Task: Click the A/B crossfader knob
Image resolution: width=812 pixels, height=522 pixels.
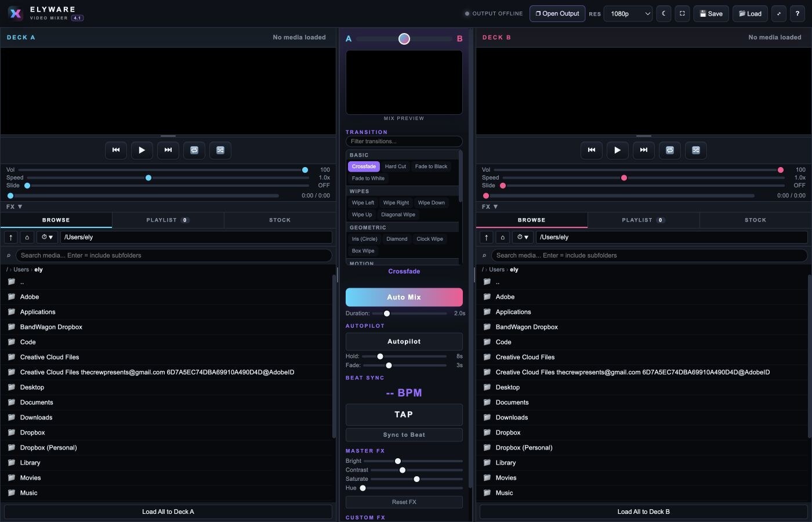Action: pyautogui.click(x=404, y=39)
